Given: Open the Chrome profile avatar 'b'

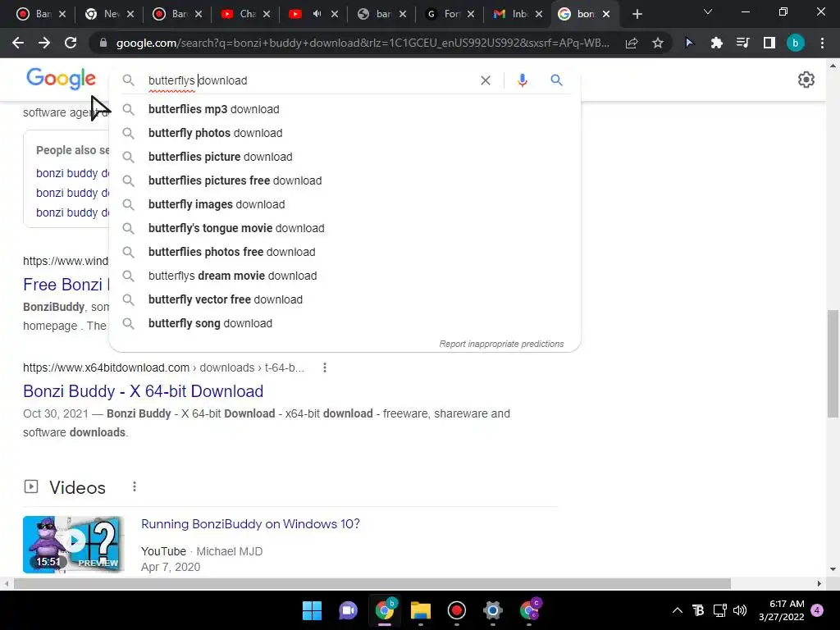Looking at the screenshot, I should [796, 43].
